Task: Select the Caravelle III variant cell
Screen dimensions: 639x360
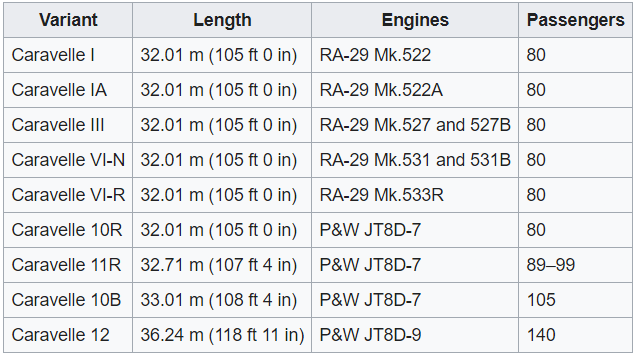Action: pyautogui.click(x=68, y=125)
